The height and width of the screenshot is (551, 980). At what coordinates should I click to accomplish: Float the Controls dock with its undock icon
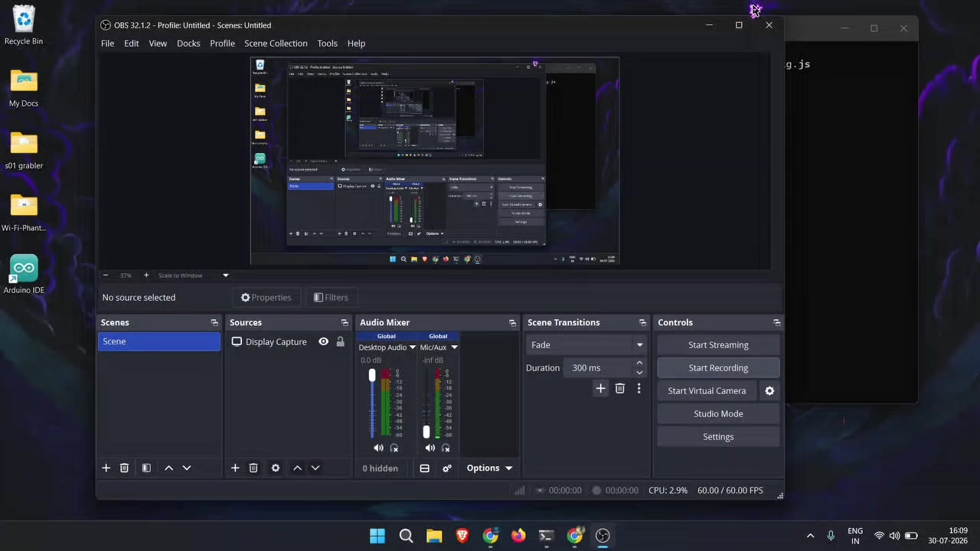pyautogui.click(x=777, y=323)
